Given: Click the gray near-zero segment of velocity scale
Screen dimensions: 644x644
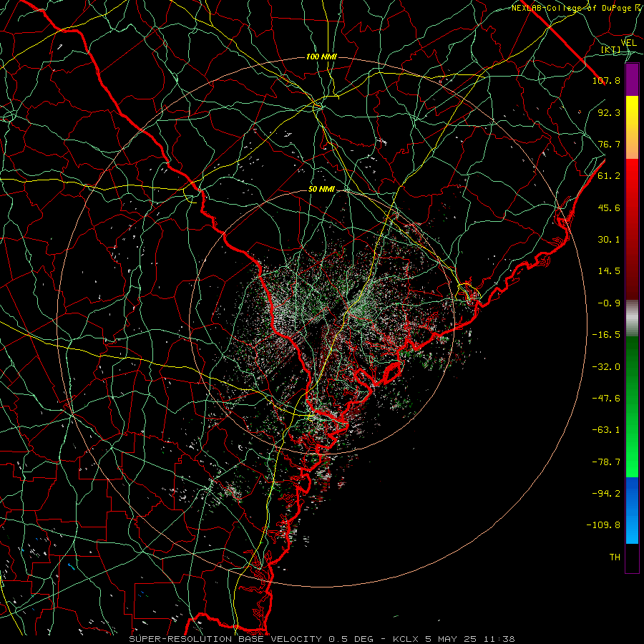Looking at the screenshot, I should tap(632, 318).
